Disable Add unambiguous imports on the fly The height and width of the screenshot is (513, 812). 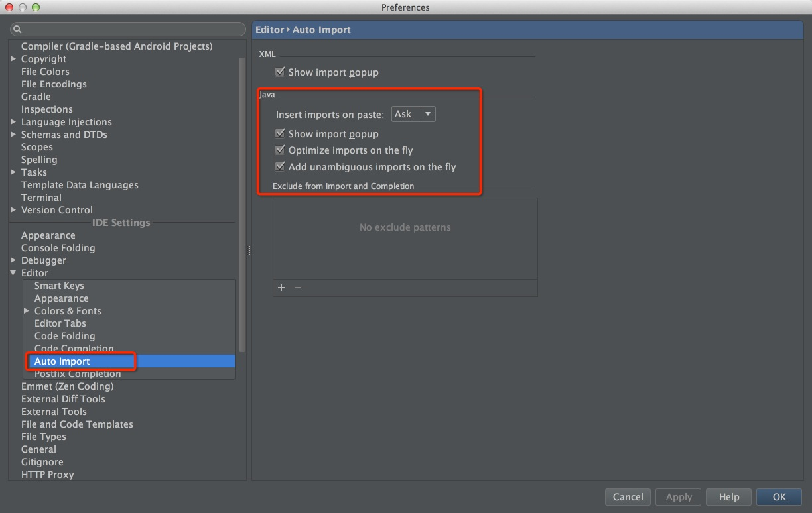(280, 167)
